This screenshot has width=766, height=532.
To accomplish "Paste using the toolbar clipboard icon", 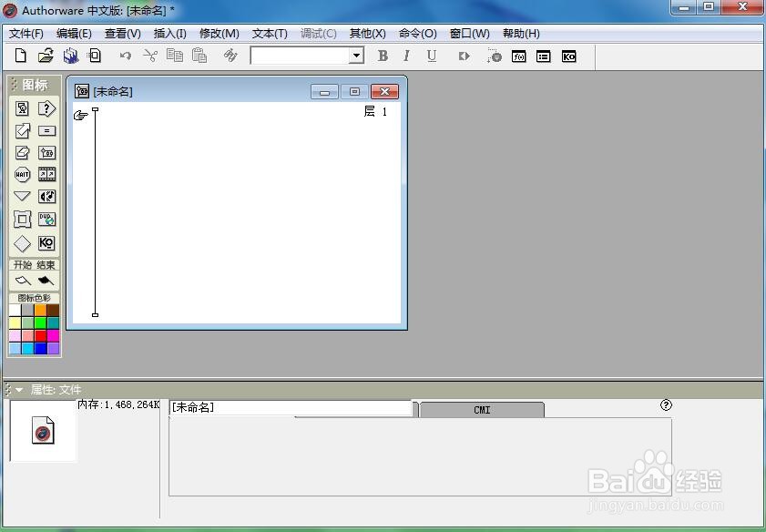I will (x=199, y=56).
